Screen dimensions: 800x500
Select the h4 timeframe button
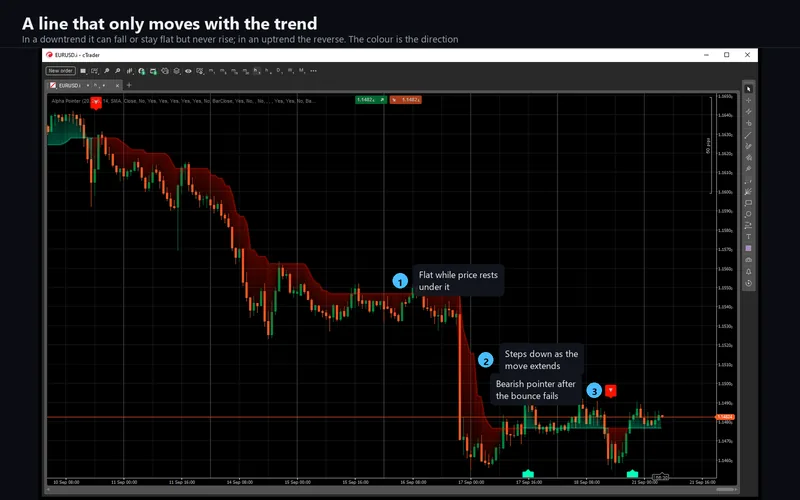pos(268,71)
